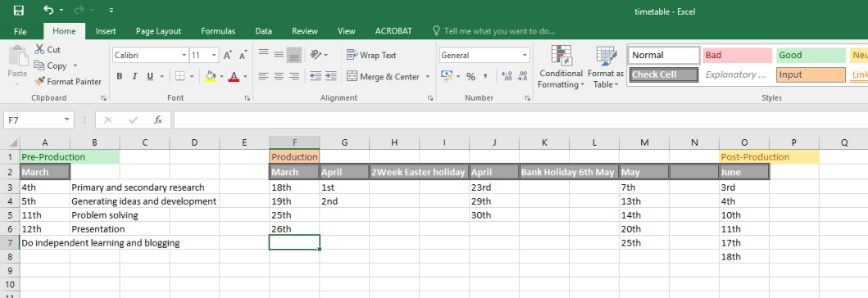
Task: Expand Merge & Center options arrow
Action: pos(428,76)
